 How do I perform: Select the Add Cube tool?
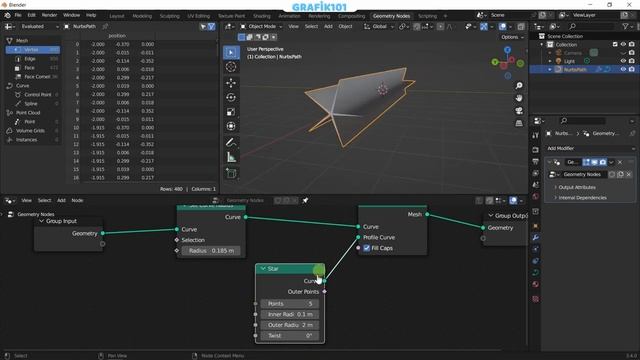[231, 173]
